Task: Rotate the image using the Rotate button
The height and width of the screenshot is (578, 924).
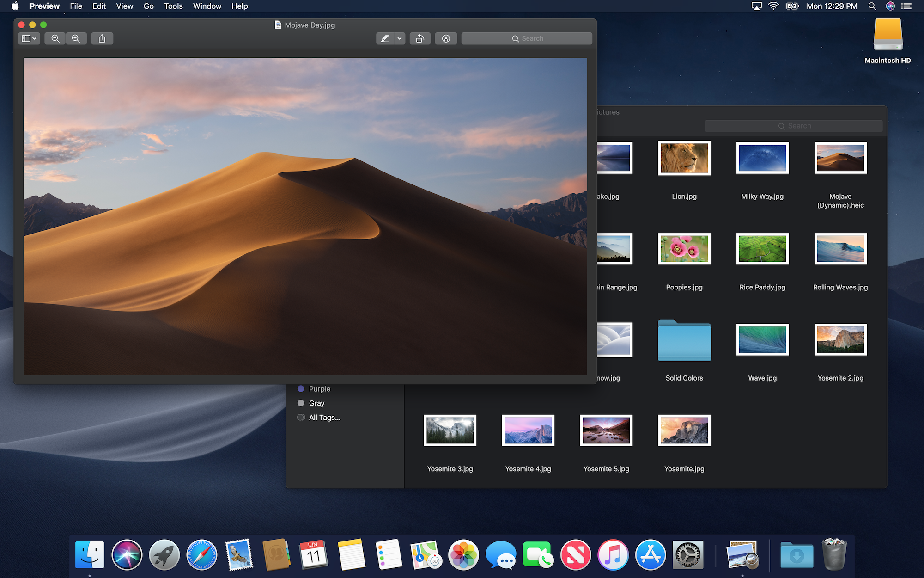Action: pos(420,38)
